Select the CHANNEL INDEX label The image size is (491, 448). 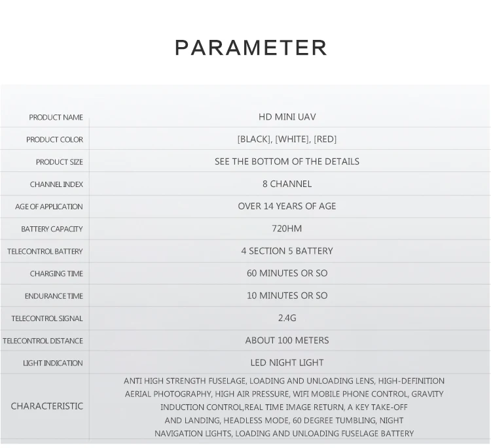(x=56, y=184)
